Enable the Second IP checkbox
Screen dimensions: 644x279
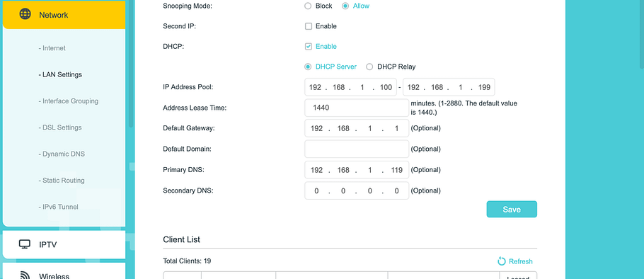point(309,26)
